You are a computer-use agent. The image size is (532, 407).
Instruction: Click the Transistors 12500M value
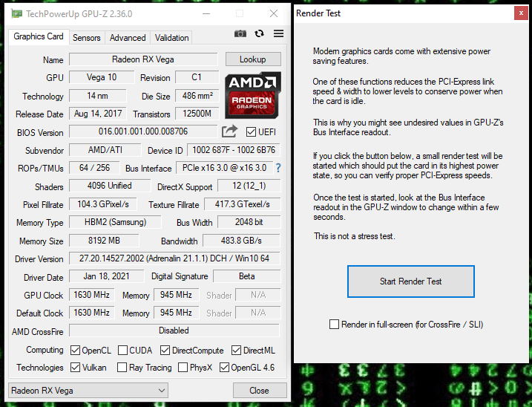[197, 114]
